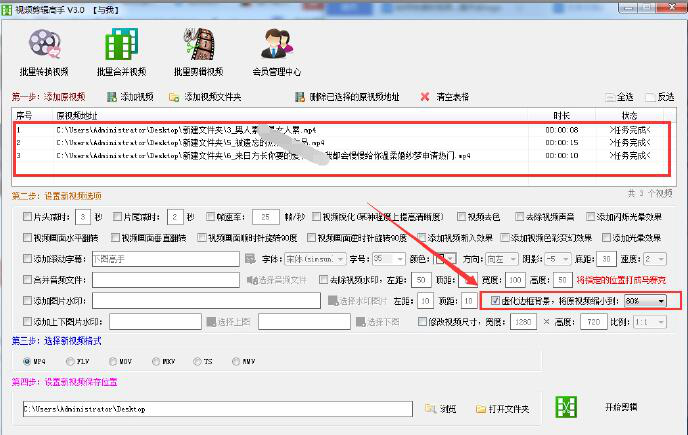Enable 视频锐化 sharpen video checkbox
Screen dimensions: 688x435
coord(316,216)
